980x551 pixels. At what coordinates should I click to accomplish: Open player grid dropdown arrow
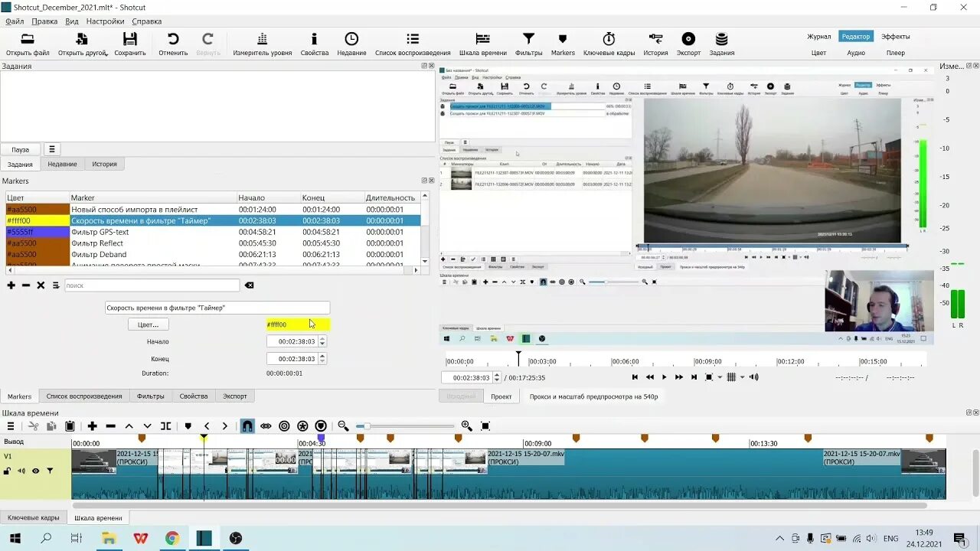[742, 377]
